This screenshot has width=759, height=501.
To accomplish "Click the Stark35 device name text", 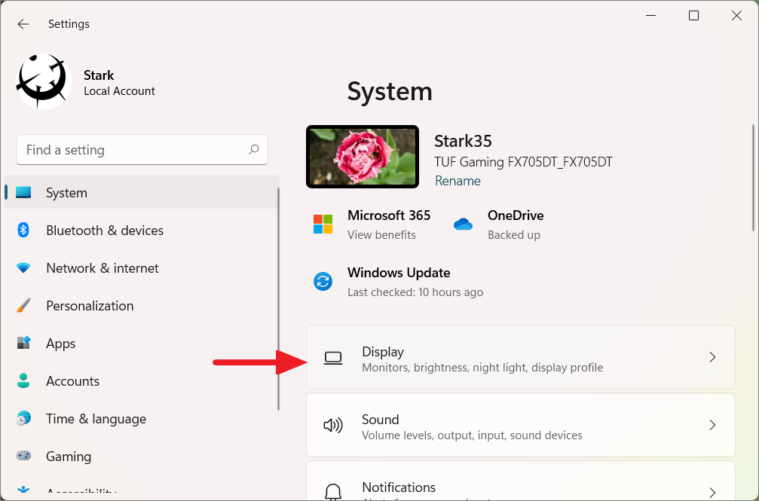I will click(x=463, y=141).
